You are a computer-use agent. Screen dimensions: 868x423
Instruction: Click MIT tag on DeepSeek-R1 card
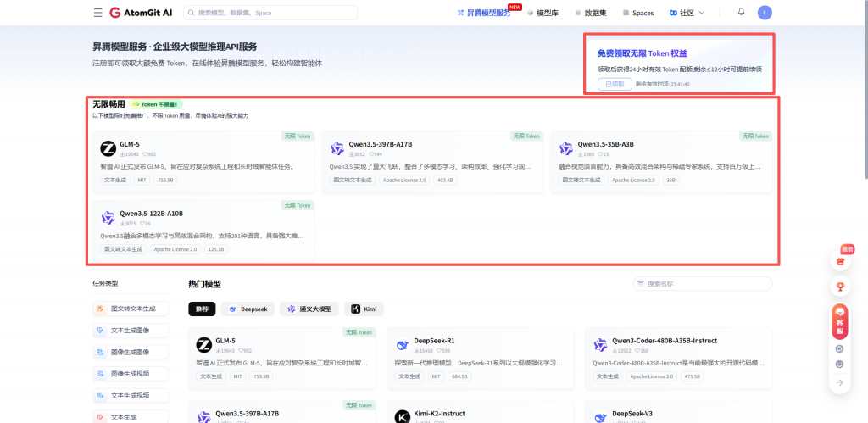click(x=436, y=376)
